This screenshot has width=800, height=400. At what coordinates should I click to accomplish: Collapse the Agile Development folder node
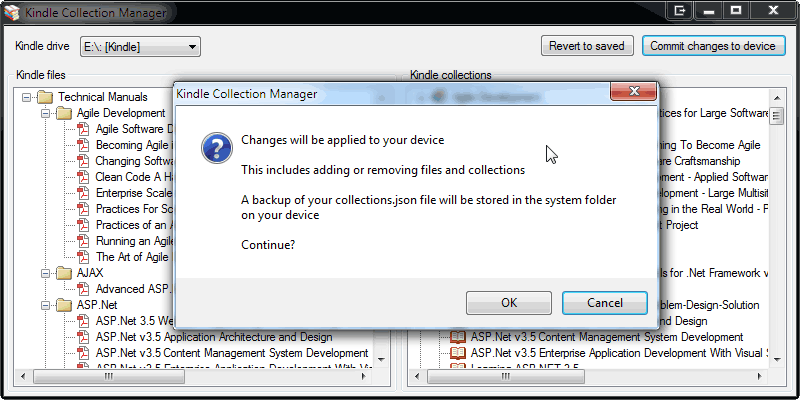coord(45,113)
